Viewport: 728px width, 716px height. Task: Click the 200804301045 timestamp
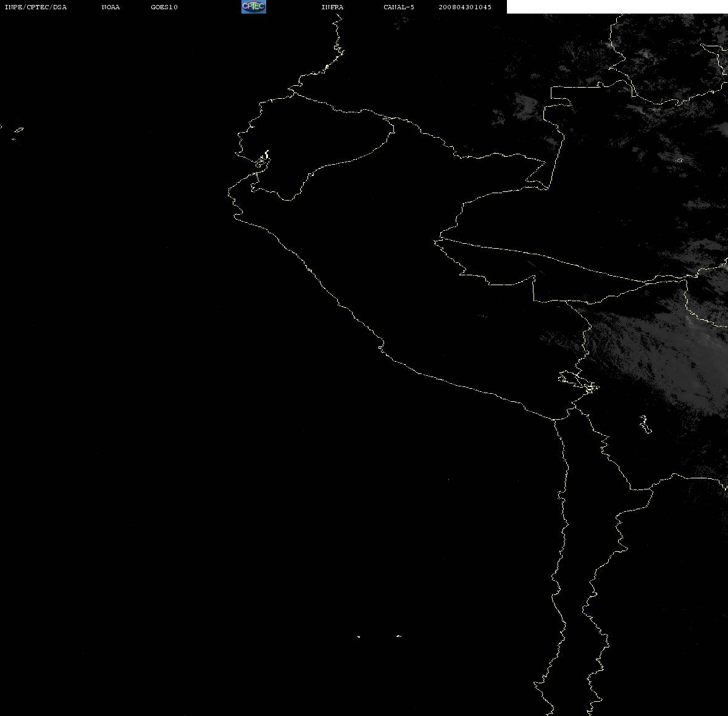click(465, 7)
